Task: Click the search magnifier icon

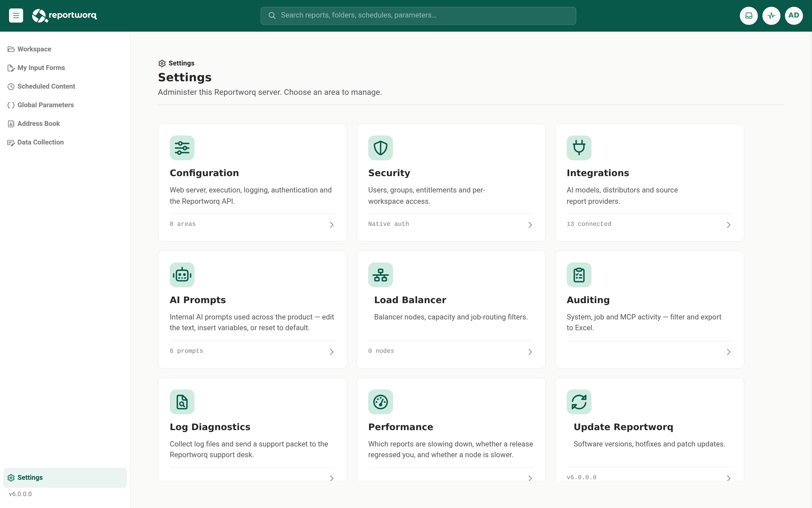Action: [272, 16]
